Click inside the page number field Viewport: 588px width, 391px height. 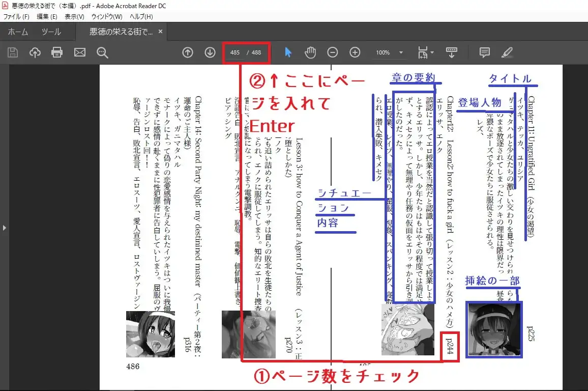point(235,52)
